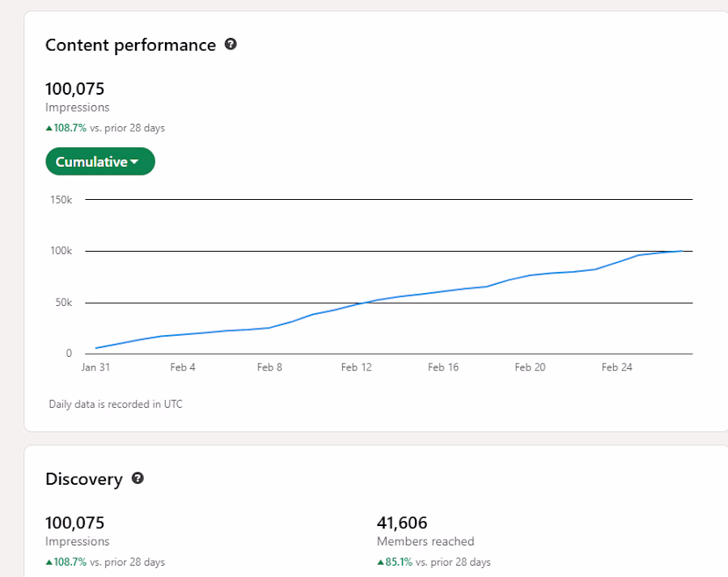Click the Daily data is recorded in UTC note
The width and height of the screenshot is (728, 577).
tap(116, 404)
